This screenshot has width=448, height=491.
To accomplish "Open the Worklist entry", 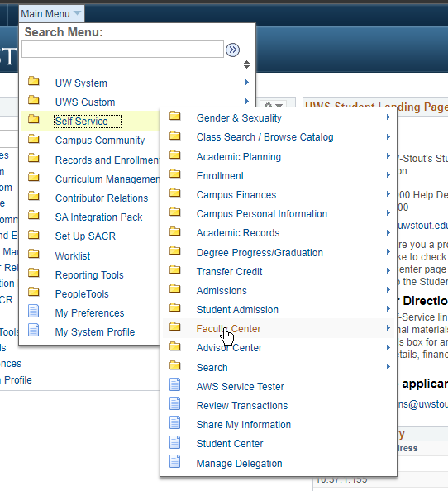I will [x=73, y=256].
